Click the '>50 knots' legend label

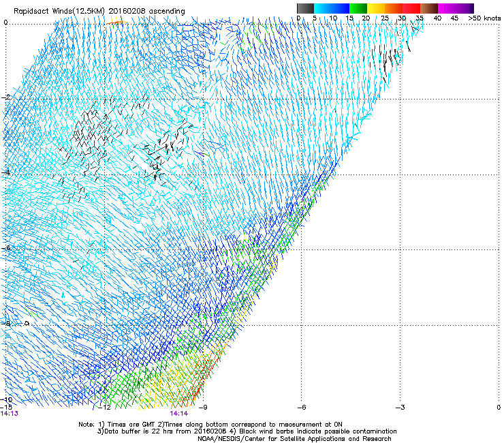coord(484,18)
